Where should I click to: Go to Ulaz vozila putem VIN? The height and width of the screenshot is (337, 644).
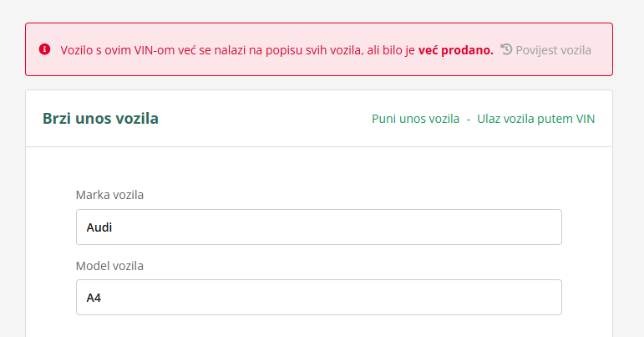pyautogui.click(x=536, y=119)
